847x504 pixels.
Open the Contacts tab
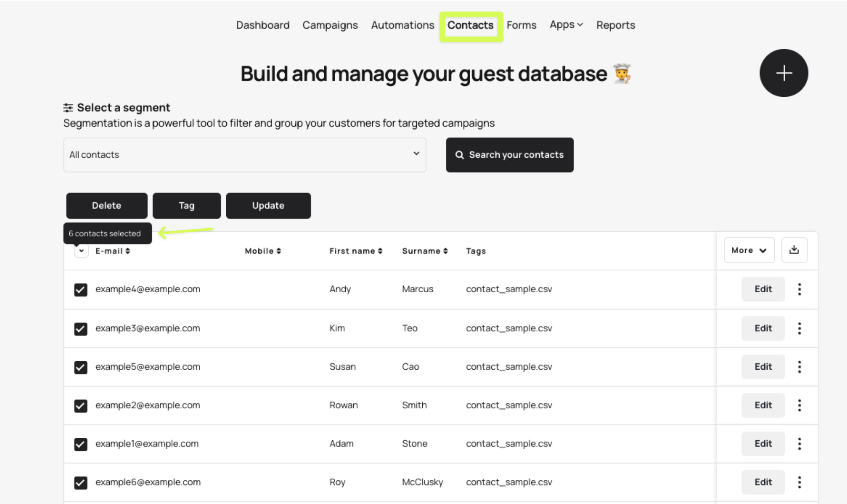471,25
